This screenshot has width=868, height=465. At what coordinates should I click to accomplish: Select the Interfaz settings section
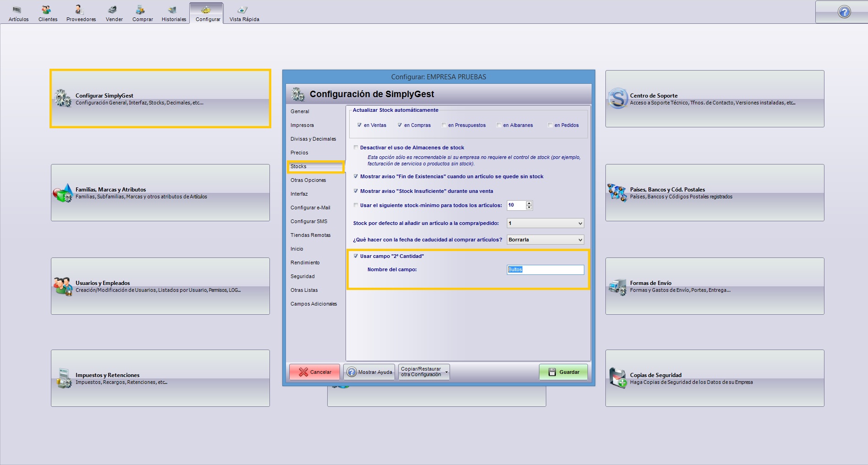tap(299, 194)
